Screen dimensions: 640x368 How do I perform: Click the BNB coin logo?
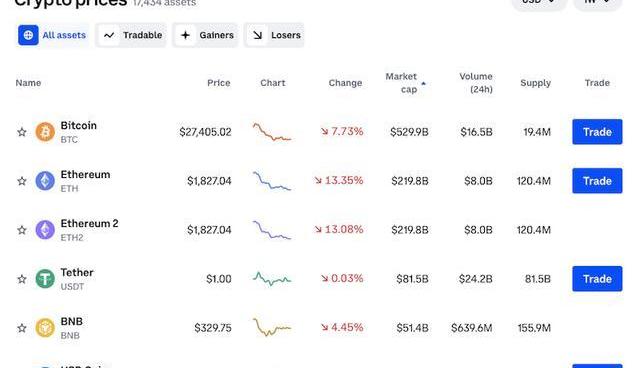tap(45, 328)
